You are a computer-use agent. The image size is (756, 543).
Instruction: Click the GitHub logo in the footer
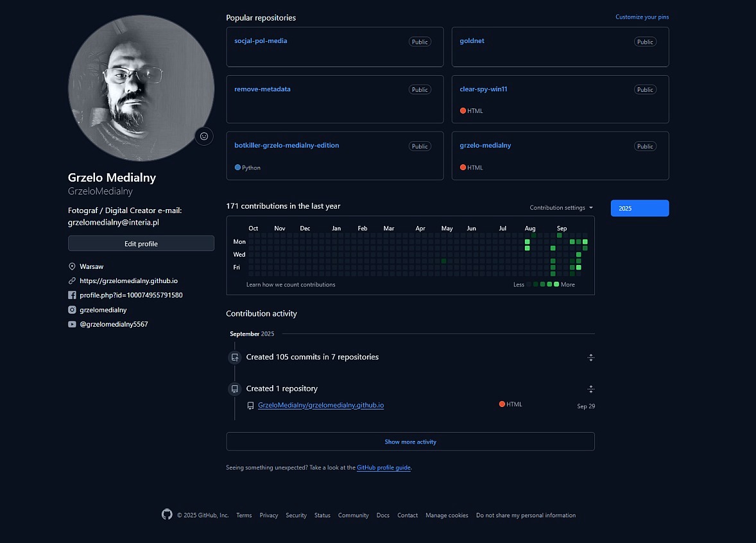tap(167, 514)
